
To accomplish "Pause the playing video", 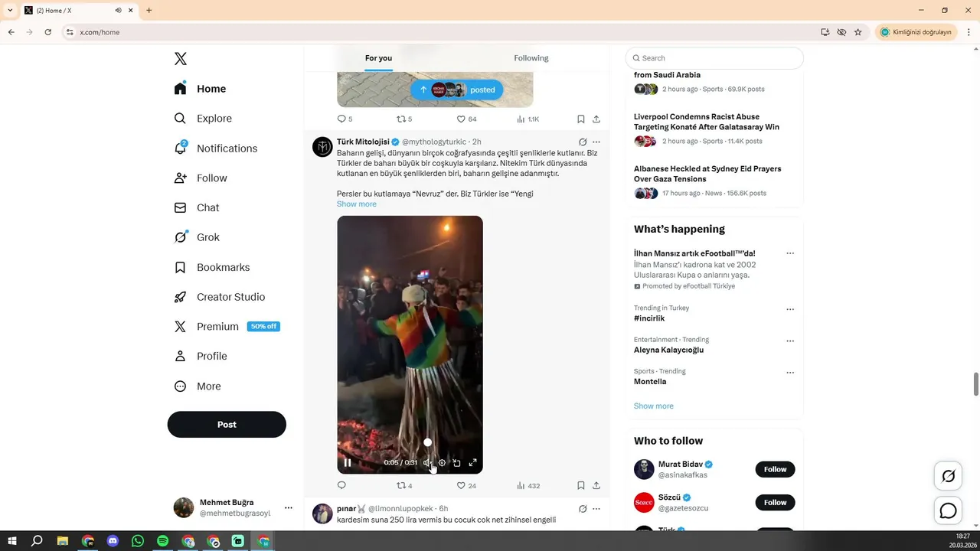I will (x=348, y=462).
